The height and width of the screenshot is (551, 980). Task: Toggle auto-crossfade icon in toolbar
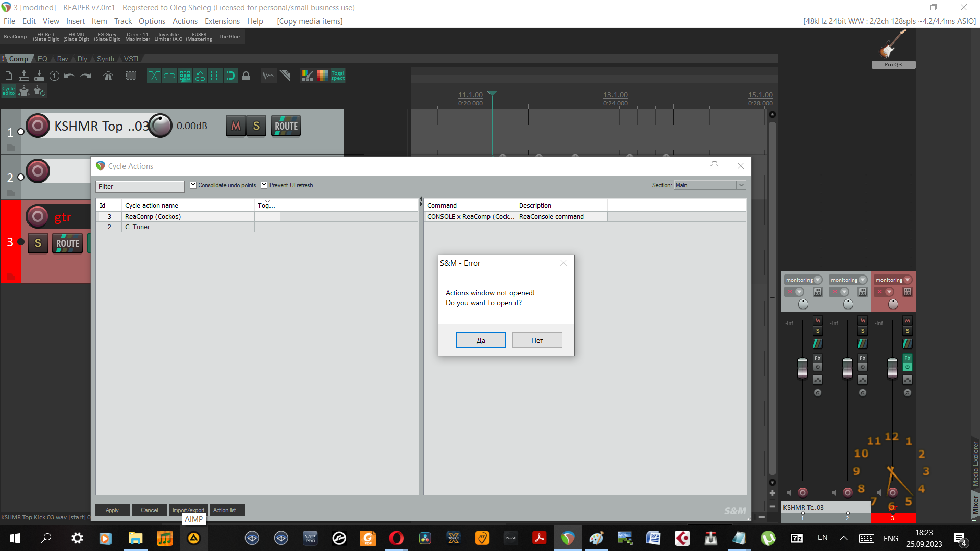pos(154,76)
